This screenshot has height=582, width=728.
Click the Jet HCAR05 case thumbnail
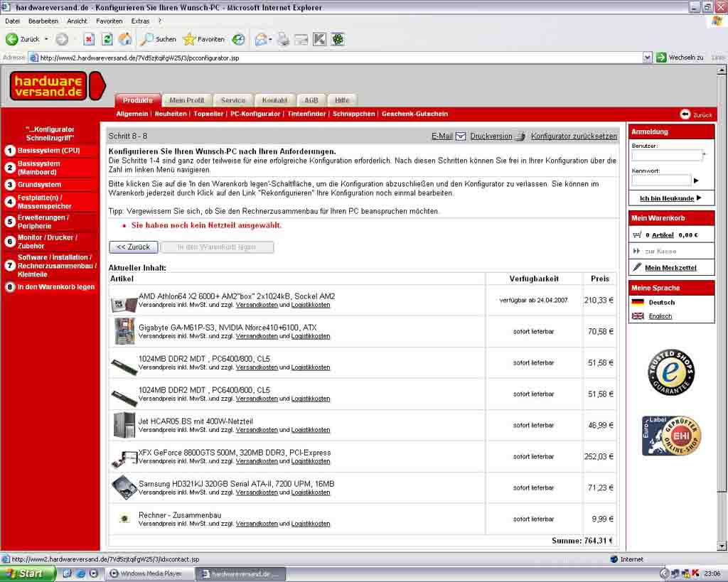(x=124, y=425)
